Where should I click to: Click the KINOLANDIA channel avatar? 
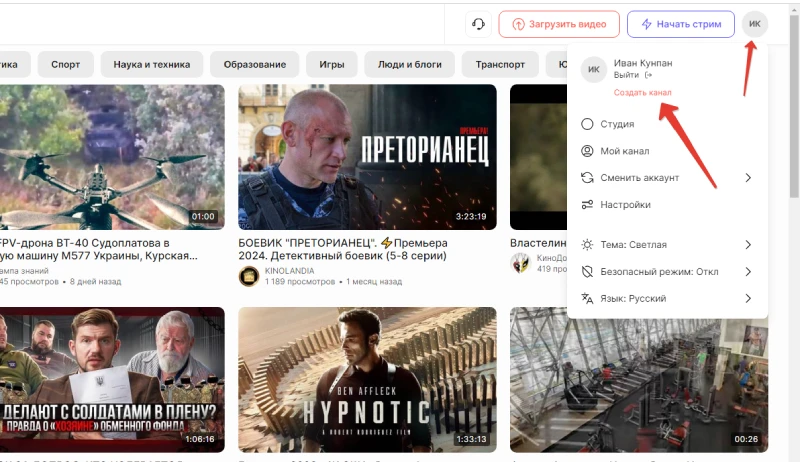point(249,276)
